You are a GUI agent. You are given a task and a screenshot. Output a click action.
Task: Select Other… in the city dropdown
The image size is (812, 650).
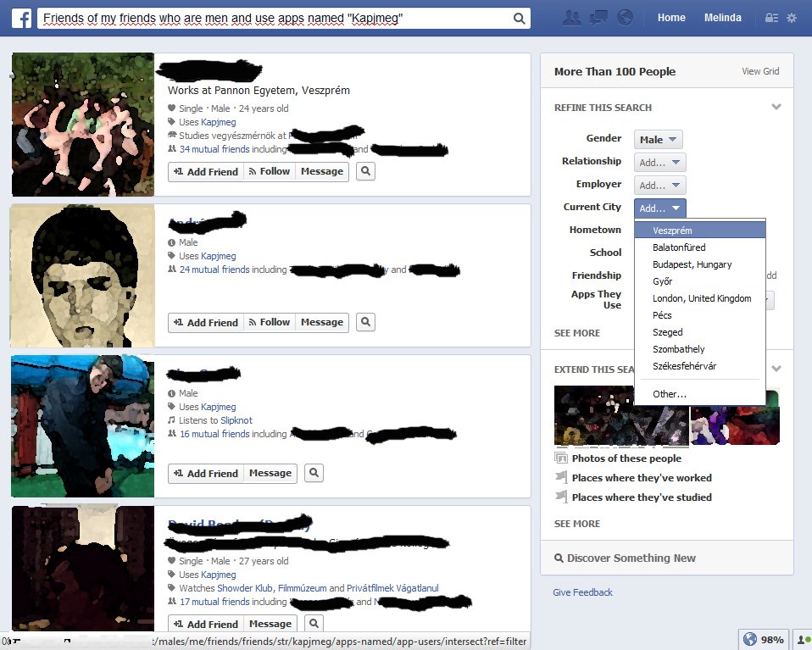pyautogui.click(x=670, y=394)
